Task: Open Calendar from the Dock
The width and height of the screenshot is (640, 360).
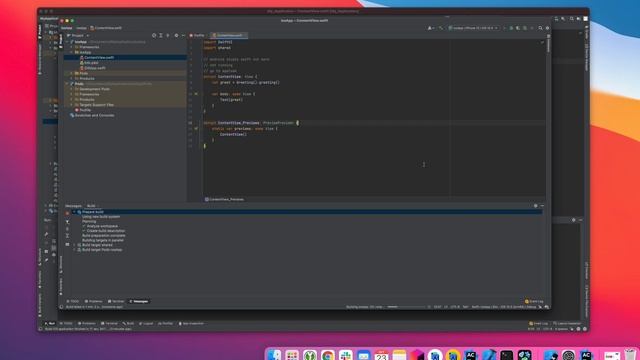Action: click(x=381, y=355)
